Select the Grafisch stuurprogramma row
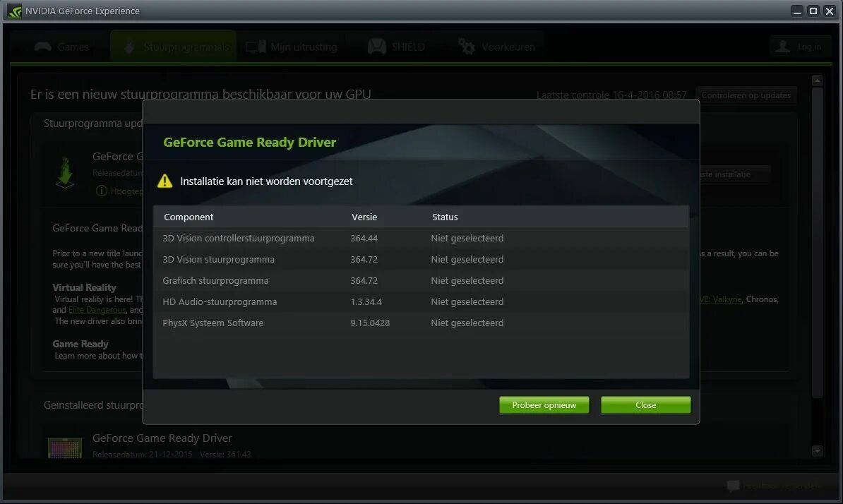This screenshot has height=504, width=843. [421, 280]
